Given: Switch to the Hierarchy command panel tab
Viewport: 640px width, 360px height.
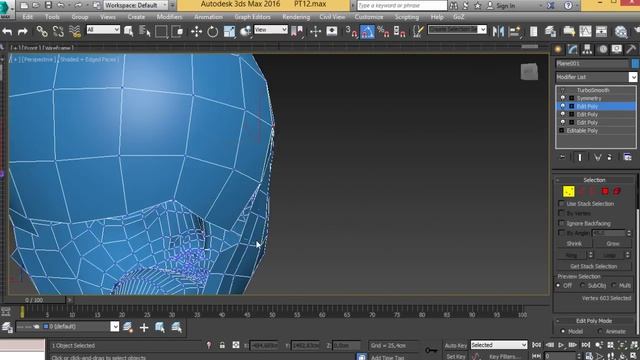Looking at the screenshot, I should 587,50.
